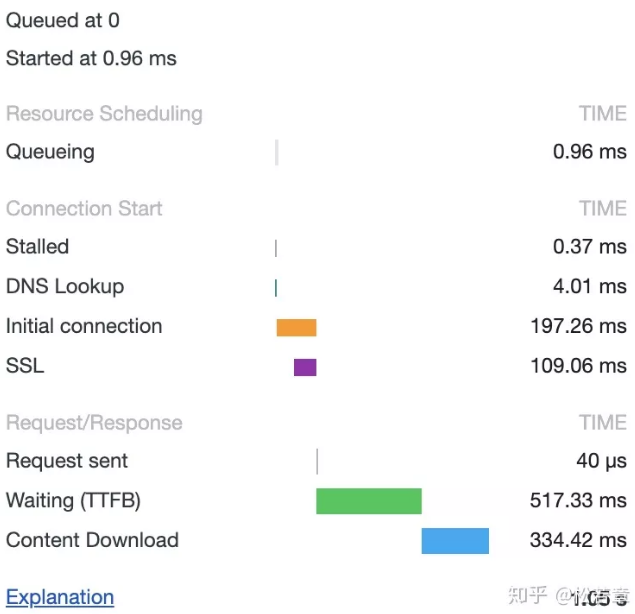Click the Started at 0.96 ms text
Image resolution: width=635 pixels, height=614 pixels.
click(91, 58)
